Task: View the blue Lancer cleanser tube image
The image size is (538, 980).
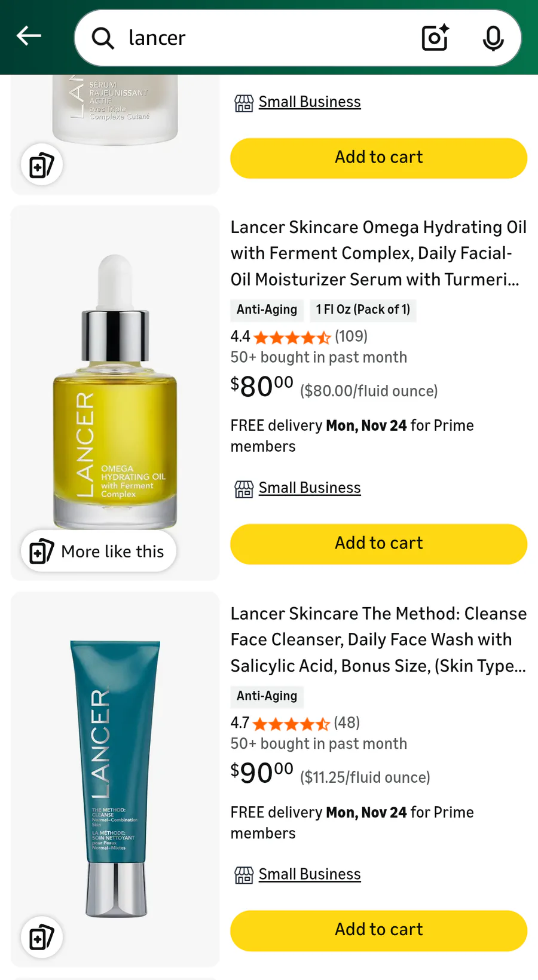Action: [x=115, y=779]
